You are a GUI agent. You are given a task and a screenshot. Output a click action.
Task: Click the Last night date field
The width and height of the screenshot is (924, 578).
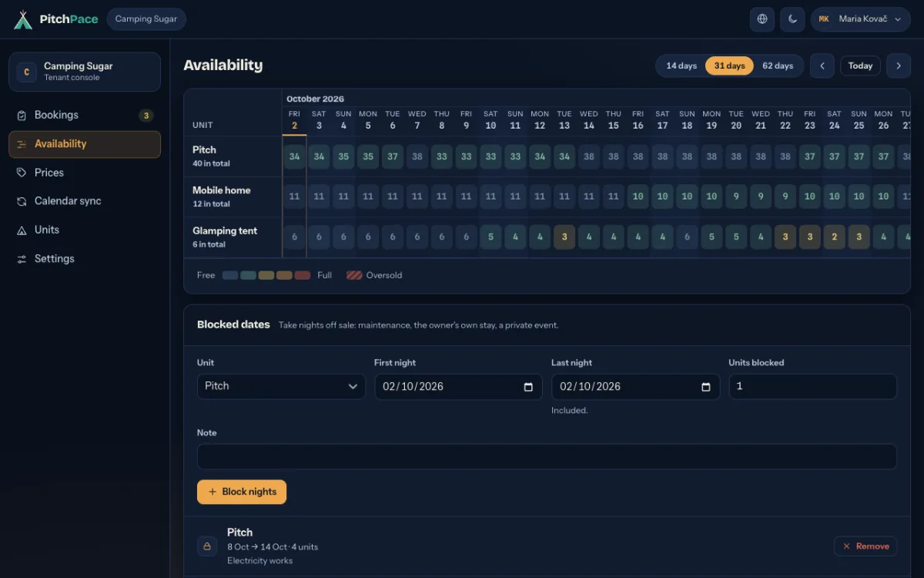pos(635,386)
